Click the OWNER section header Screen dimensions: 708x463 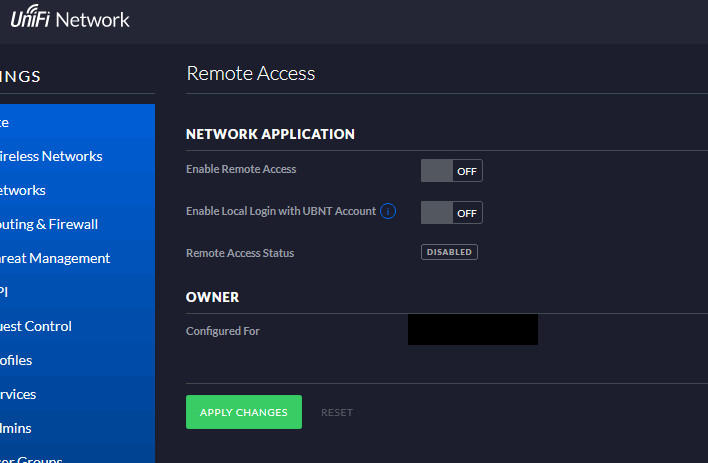tap(212, 297)
